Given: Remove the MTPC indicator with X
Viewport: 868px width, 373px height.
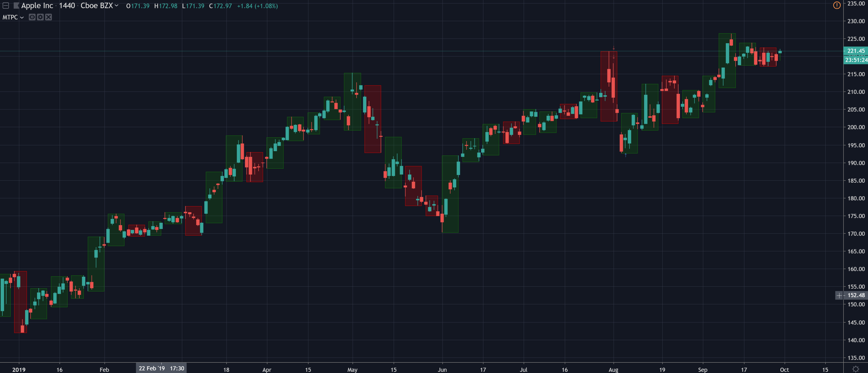Looking at the screenshot, I should 49,17.
